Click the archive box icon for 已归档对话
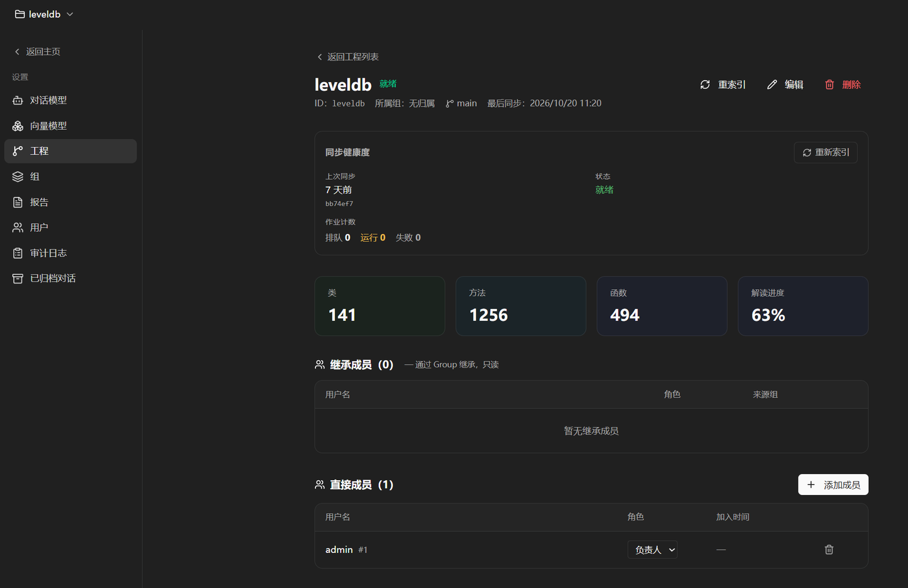 18,278
